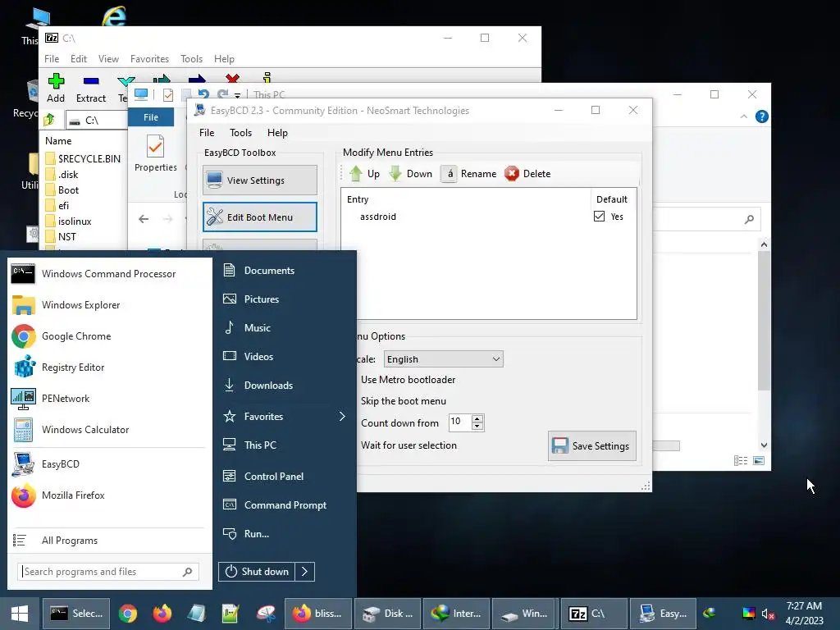840x630 pixels.
Task: Click help icon in This PC window
Action: point(762,116)
